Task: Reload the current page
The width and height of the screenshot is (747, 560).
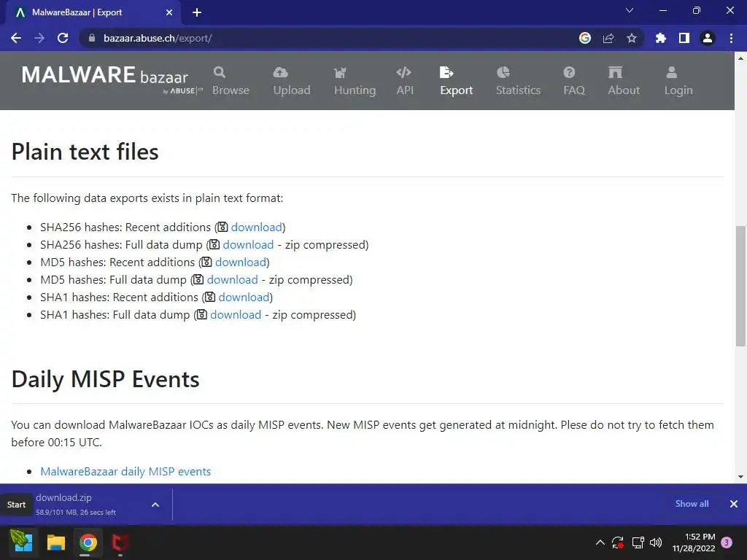Action: click(x=63, y=38)
